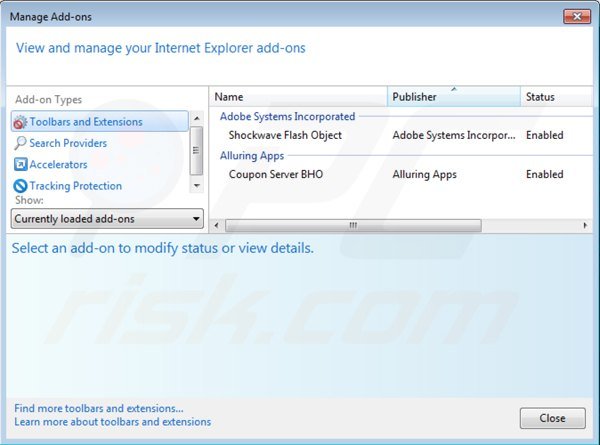Sort list by Publisher column header
Image resolution: width=600 pixels, height=445 pixels.
click(x=453, y=97)
